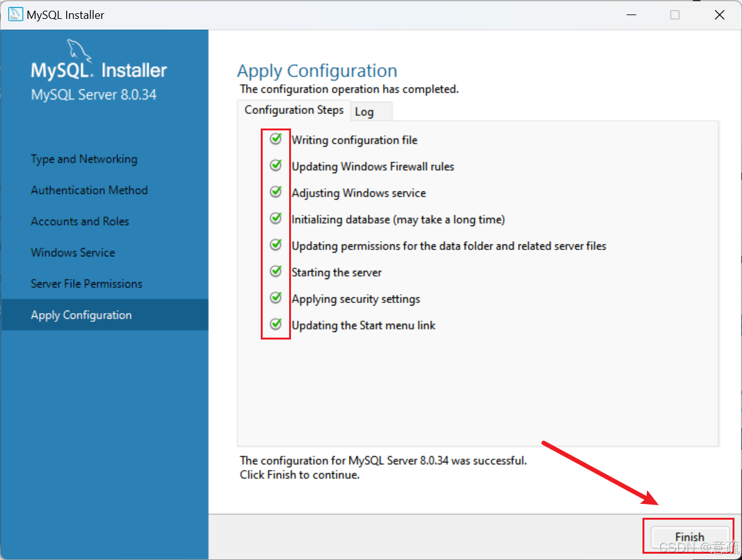The image size is (742, 560).
Task: Go to Accounts and Roles step
Action: pyautogui.click(x=80, y=222)
